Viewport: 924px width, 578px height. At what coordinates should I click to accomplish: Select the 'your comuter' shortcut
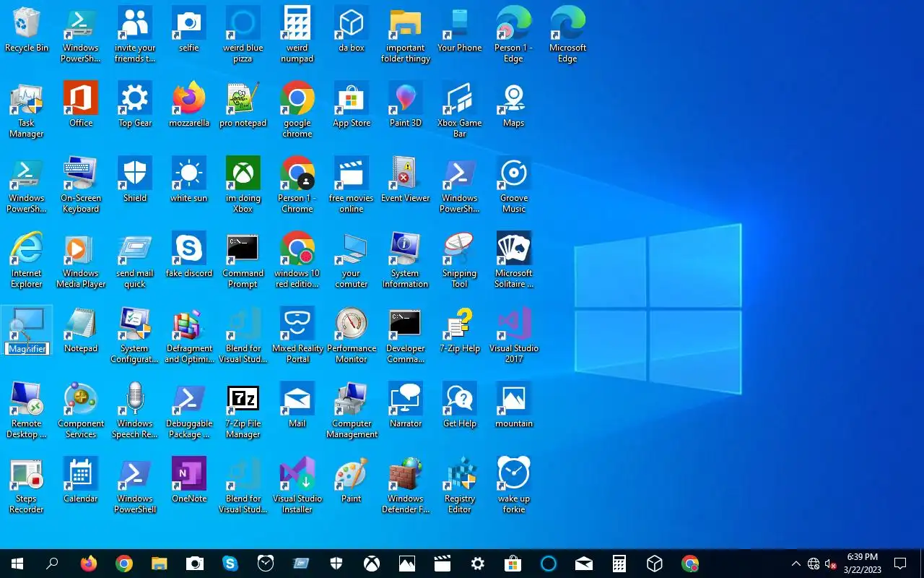[x=352, y=260]
